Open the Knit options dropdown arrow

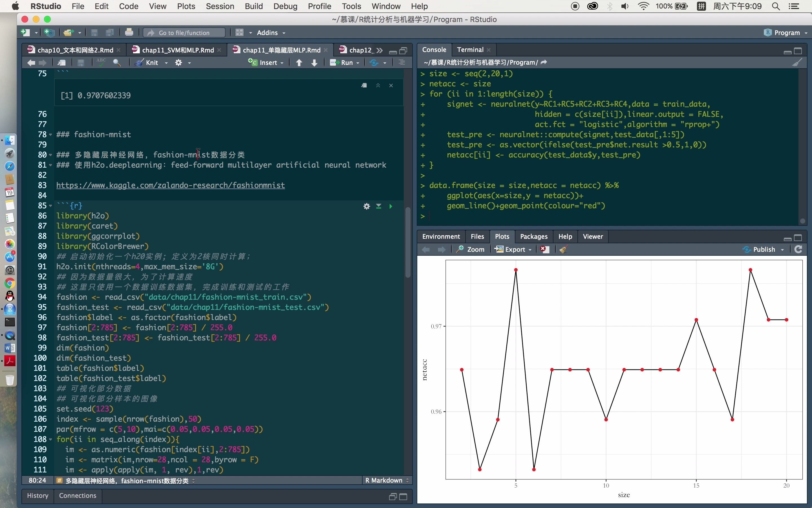click(x=166, y=63)
